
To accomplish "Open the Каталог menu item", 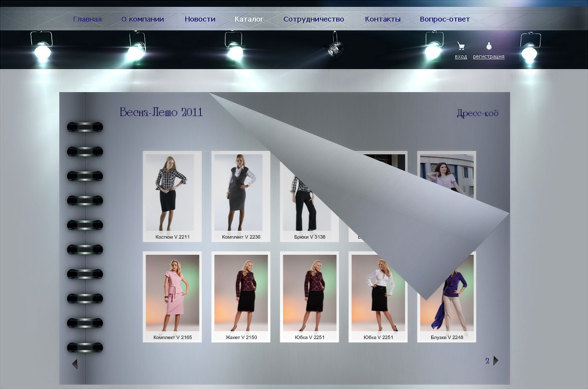I will [249, 19].
